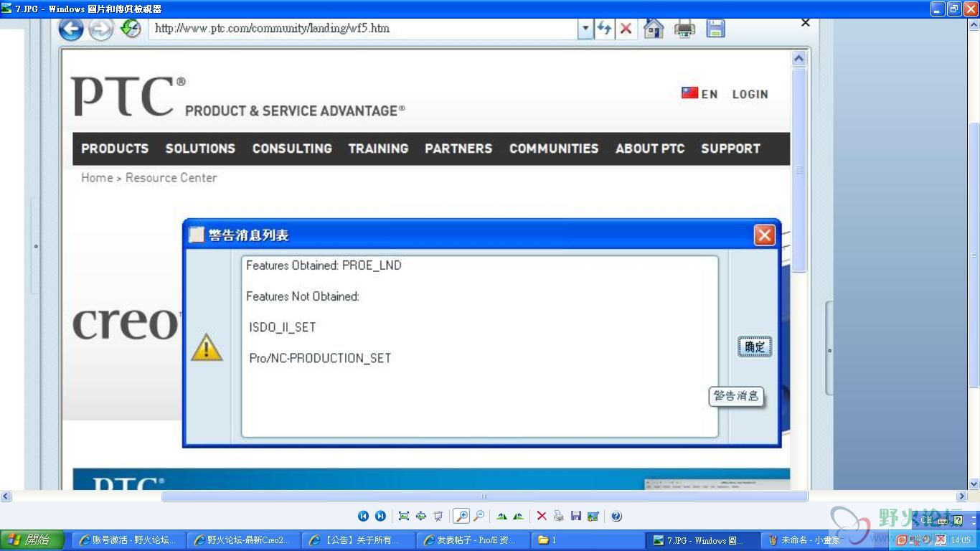Click the Best Fit viewer icon

pyautogui.click(x=403, y=516)
